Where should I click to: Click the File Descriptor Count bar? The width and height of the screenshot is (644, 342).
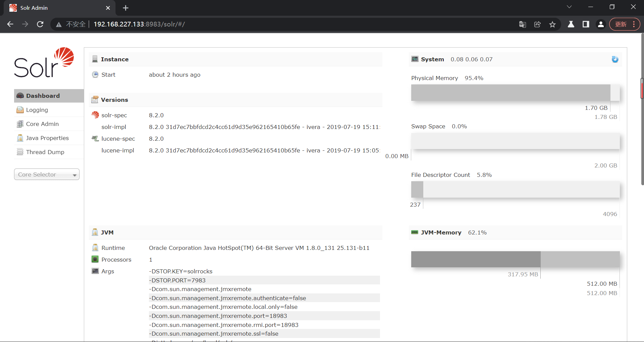(x=515, y=190)
